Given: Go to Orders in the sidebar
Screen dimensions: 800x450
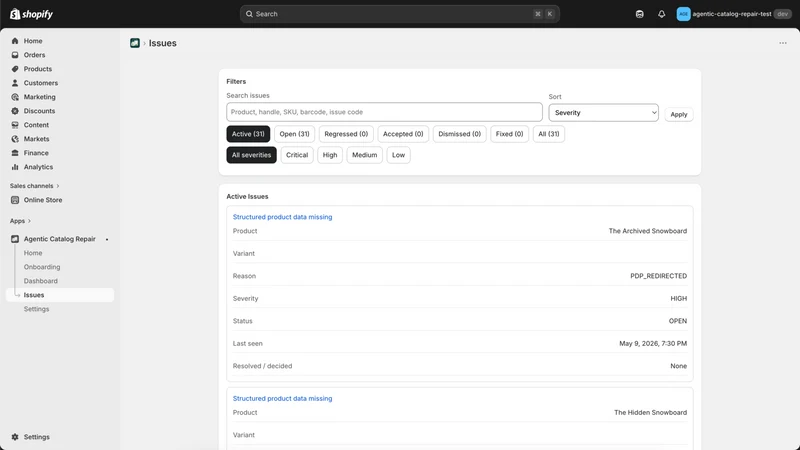Looking at the screenshot, I should tap(34, 55).
